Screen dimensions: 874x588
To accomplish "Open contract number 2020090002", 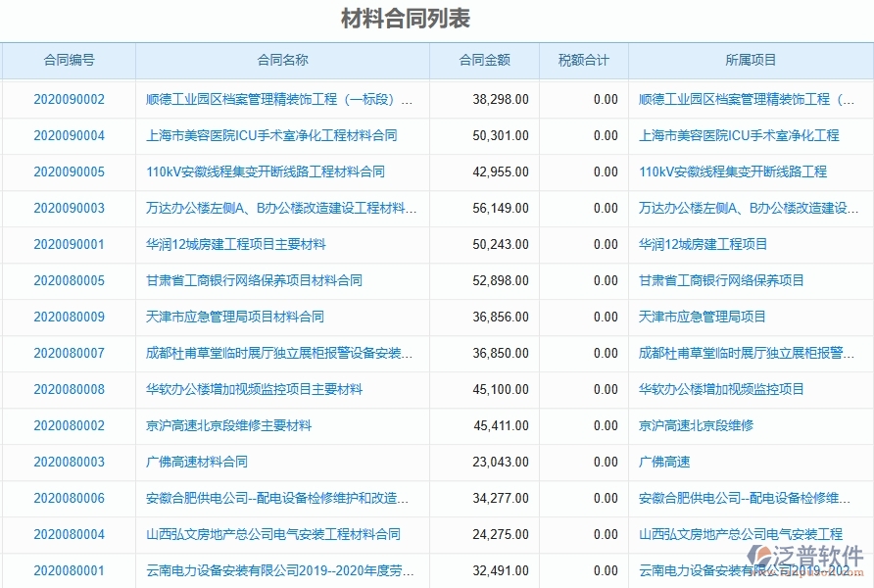I will tap(70, 99).
